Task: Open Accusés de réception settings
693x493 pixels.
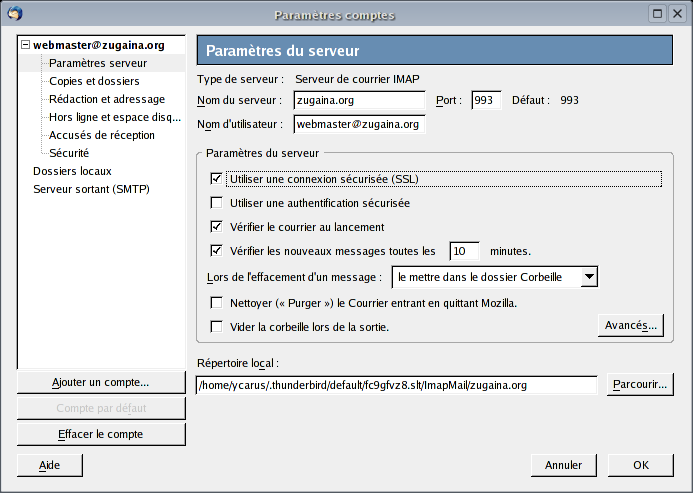Action: click(102, 135)
